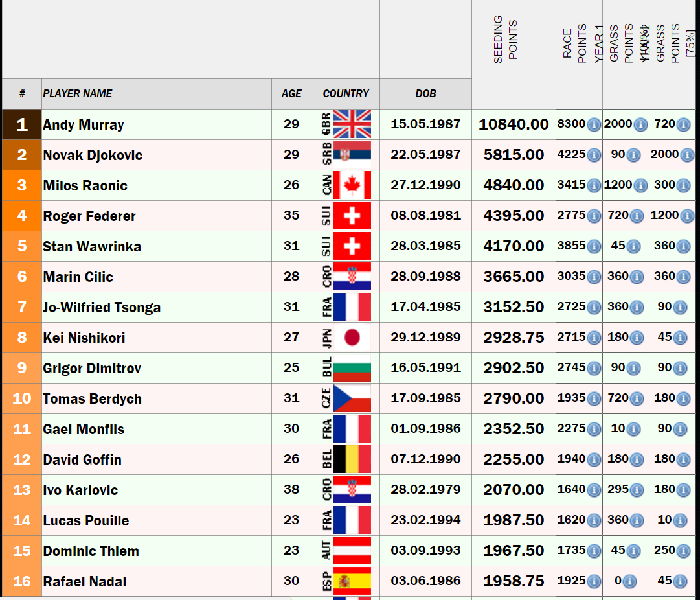Viewport: 700px width, 600px height.
Task: Open info icon next to Wawrinka's 3855 race points
Action: click(593, 246)
